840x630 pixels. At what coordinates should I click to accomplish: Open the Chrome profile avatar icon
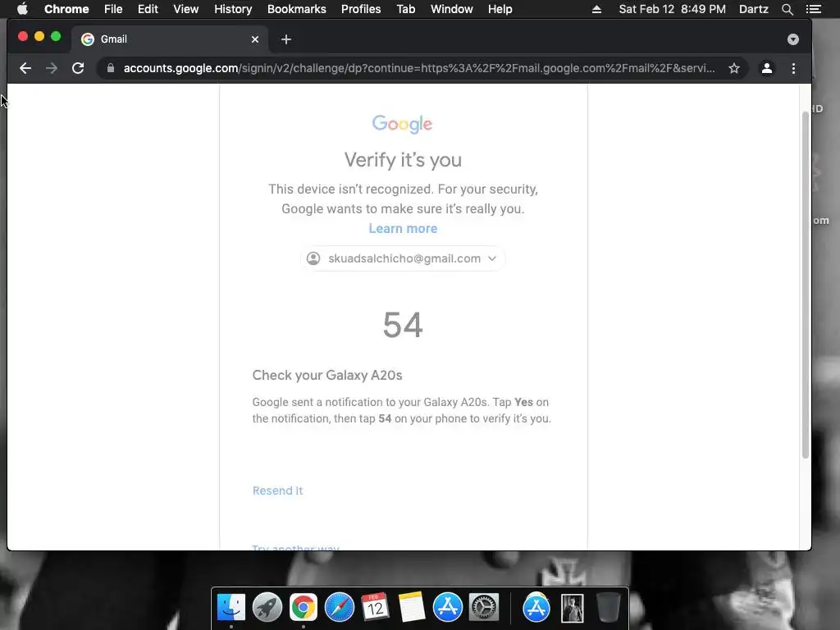pyautogui.click(x=767, y=68)
